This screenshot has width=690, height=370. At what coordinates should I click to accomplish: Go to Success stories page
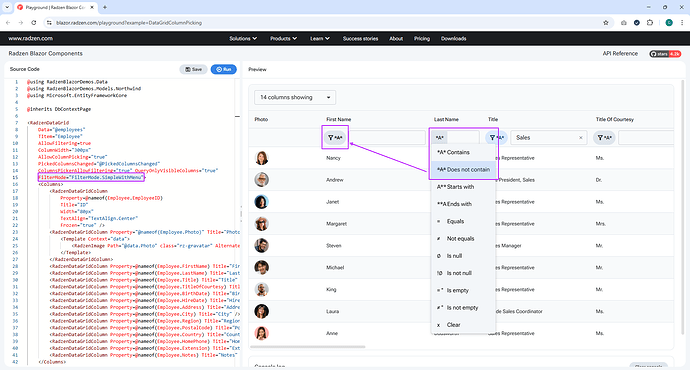360,39
